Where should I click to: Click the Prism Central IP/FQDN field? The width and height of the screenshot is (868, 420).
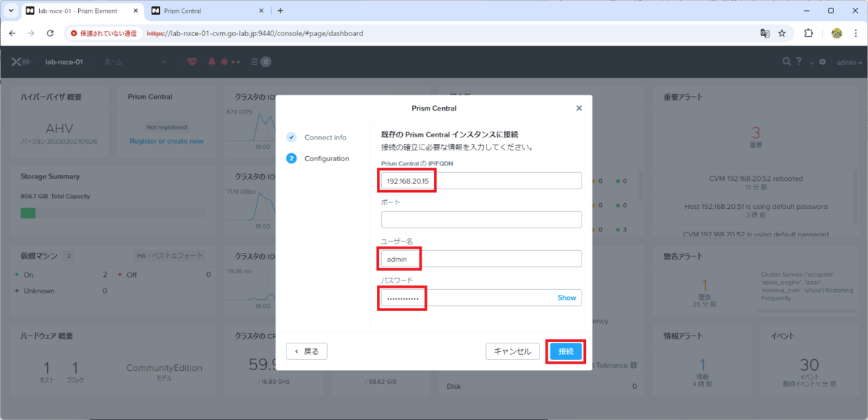(481, 181)
